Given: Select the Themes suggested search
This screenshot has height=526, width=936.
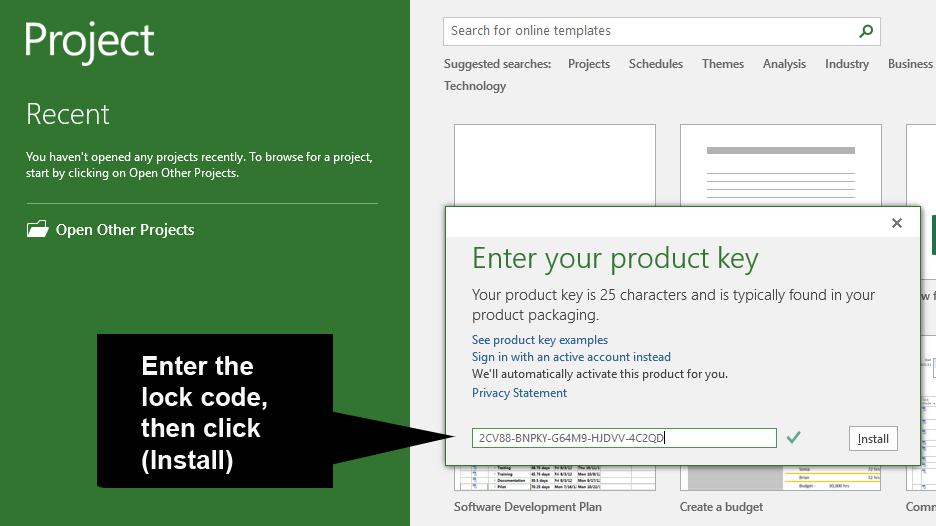Looking at the screenshot, I should (722, 64).
